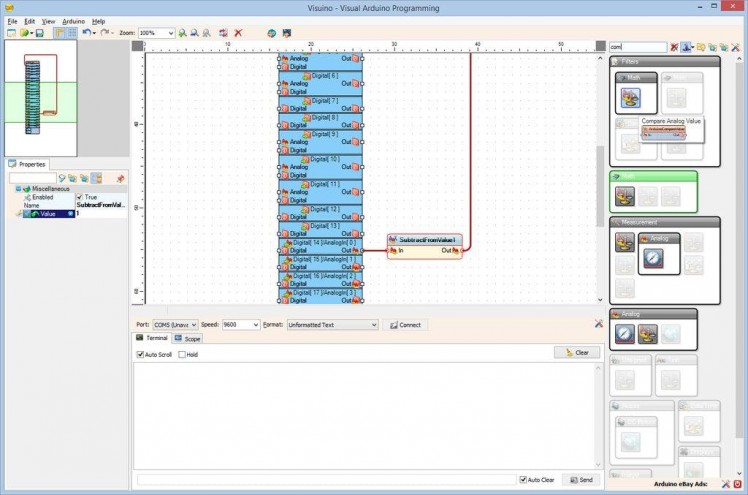Toggle the Auto Scroll checkbox
Viewport: 748px width, 495px height.
[x=141, y=354]
